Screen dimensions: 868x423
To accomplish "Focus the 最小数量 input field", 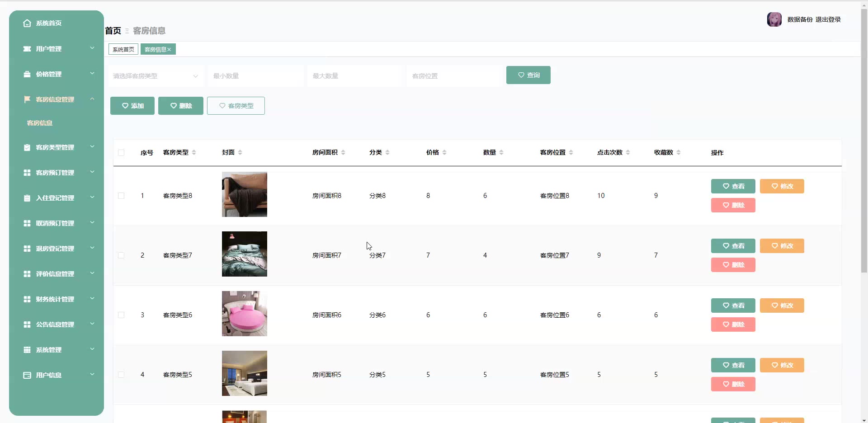I will pos(255,76).
